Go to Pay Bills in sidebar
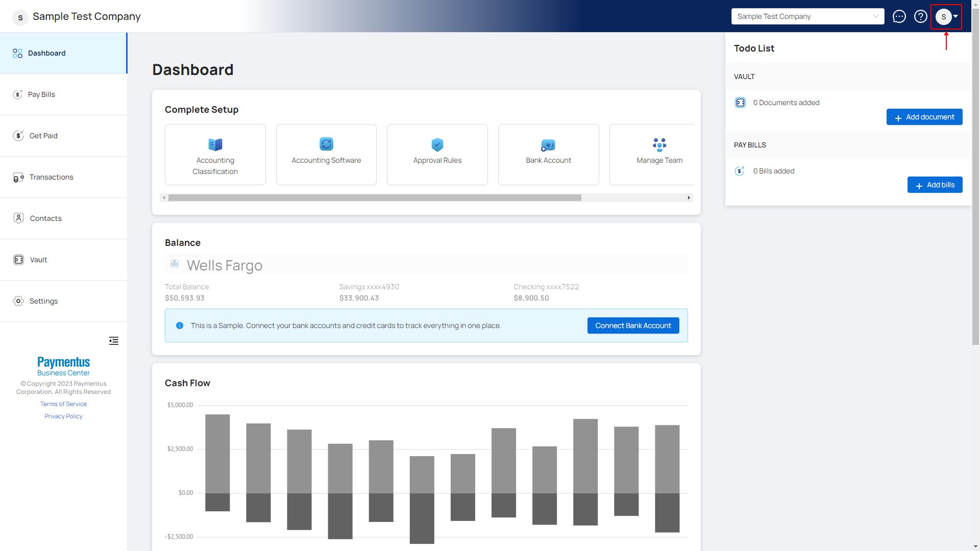The image size is (980, 551). point(41,94)
